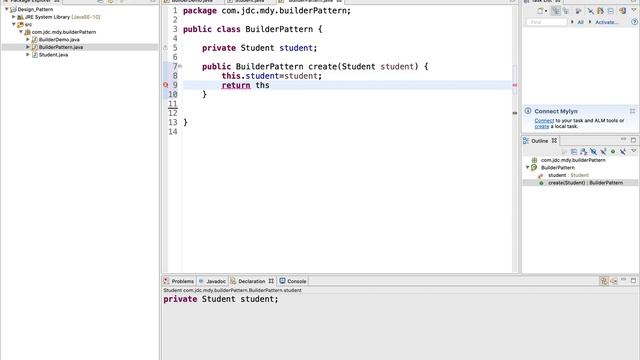Click the BuilderPattern class icon in Outline
640x360 pixels.
534,168
